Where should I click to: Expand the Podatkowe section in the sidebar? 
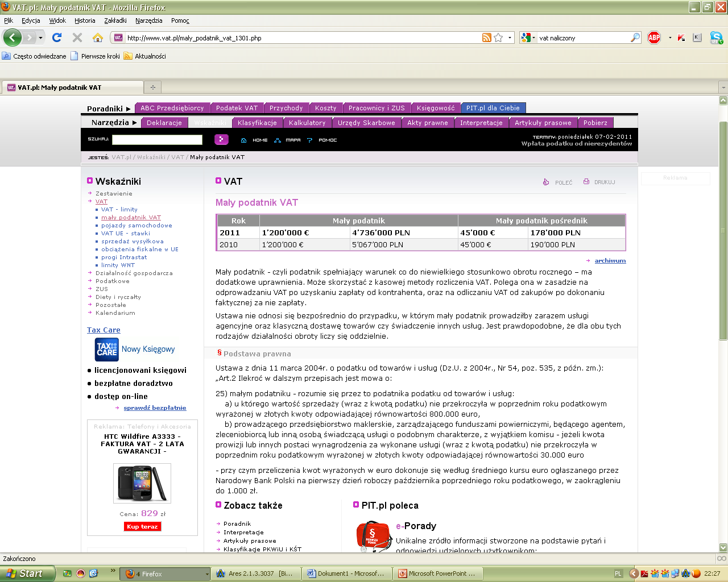pos(112,281)
